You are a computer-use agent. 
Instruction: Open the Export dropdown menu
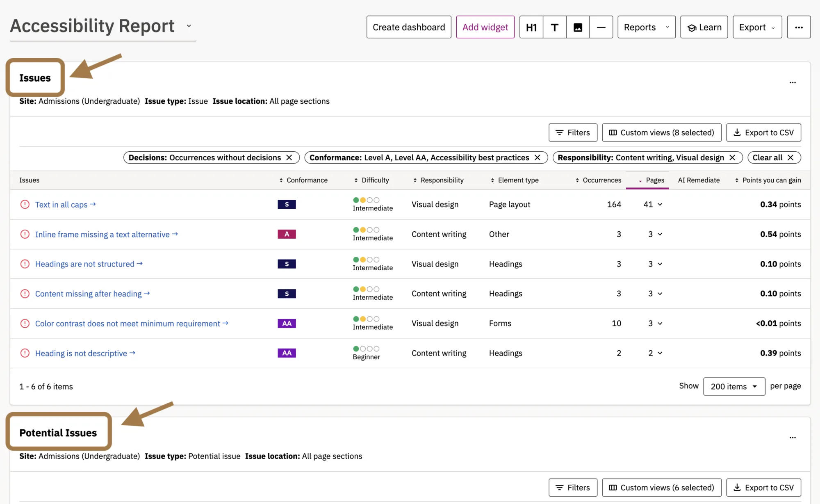click(757, 27)
